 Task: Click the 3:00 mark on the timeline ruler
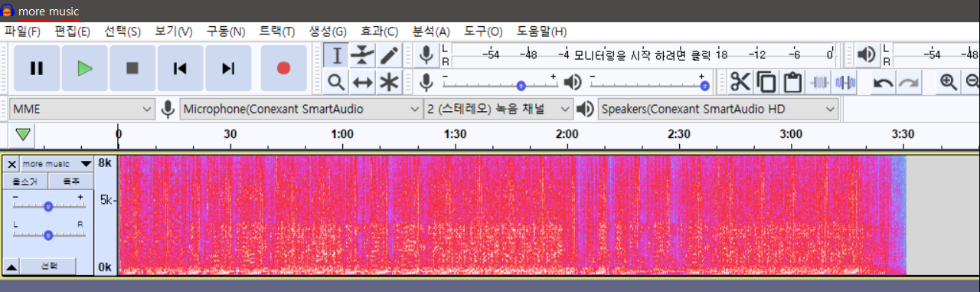(x=792, y=134)
